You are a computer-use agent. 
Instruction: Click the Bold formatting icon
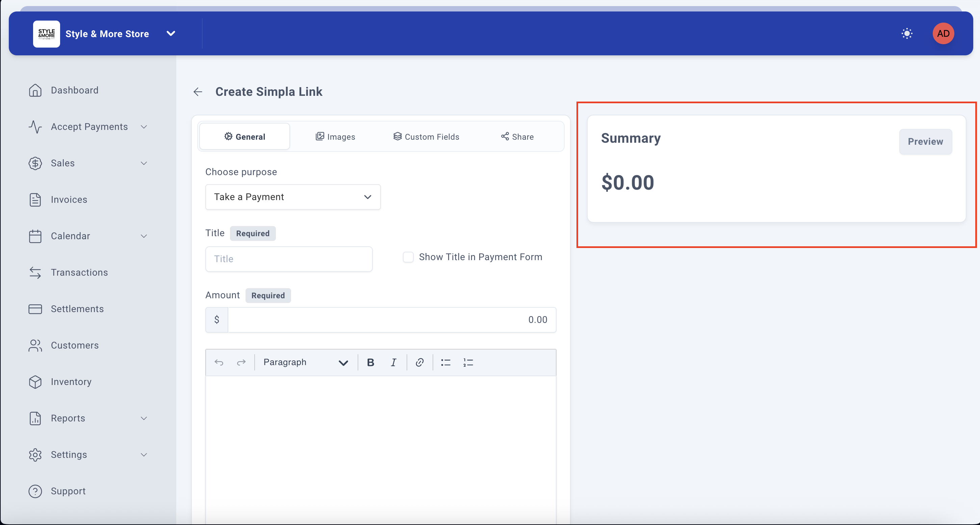pos(370,362)
